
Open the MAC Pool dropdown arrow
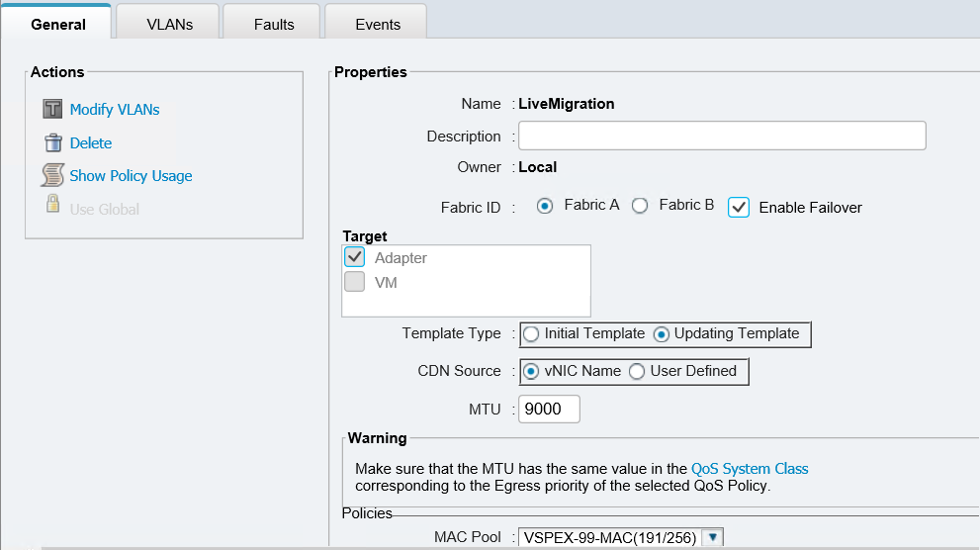712,537
